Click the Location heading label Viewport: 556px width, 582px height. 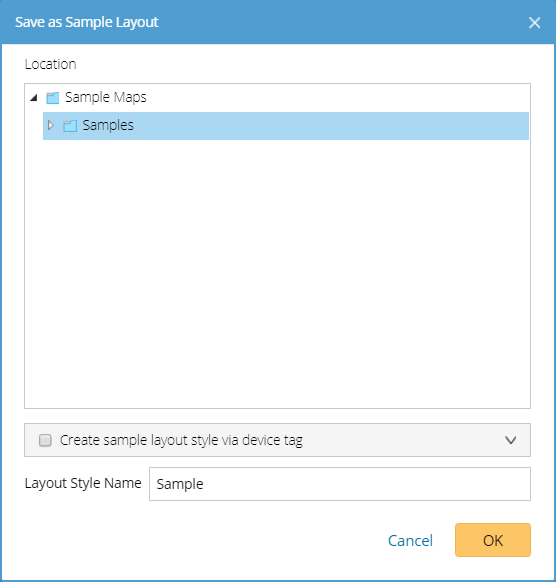(50, 64)
